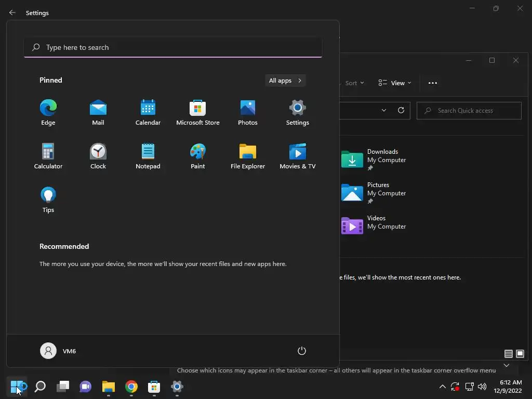Open Edge from pinned apps
Image resolution: width=532 pixels, height=399 pixels.
point(48,113)
